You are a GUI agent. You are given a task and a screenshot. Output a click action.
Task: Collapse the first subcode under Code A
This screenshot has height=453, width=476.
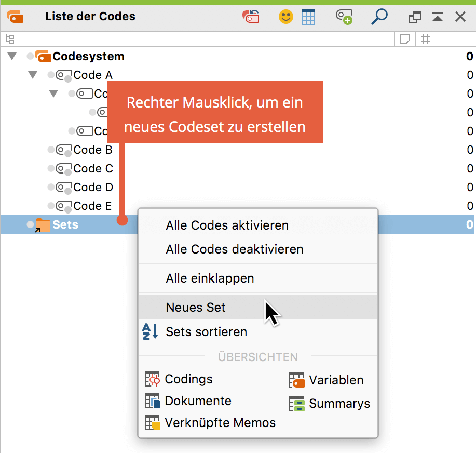click(x=53, y=94)
